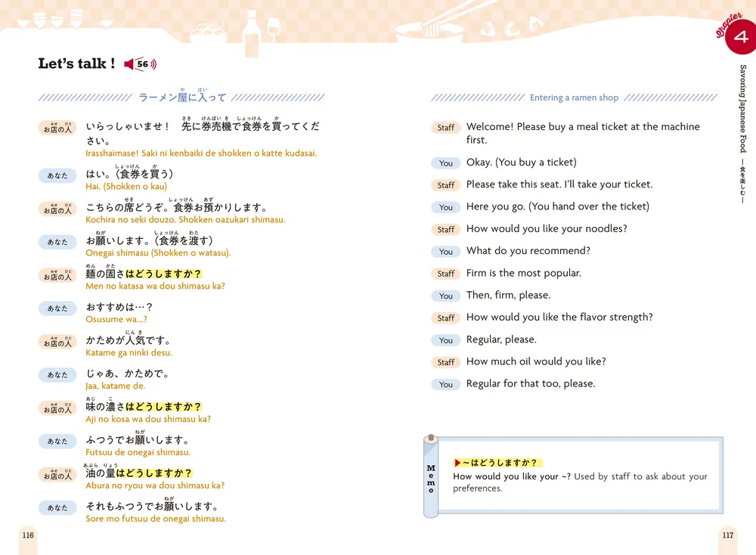The width and height of the screenshot is (756, 555).
Task: Select the heading "Entering a ramen shop"
Action: tap(574, 98)
